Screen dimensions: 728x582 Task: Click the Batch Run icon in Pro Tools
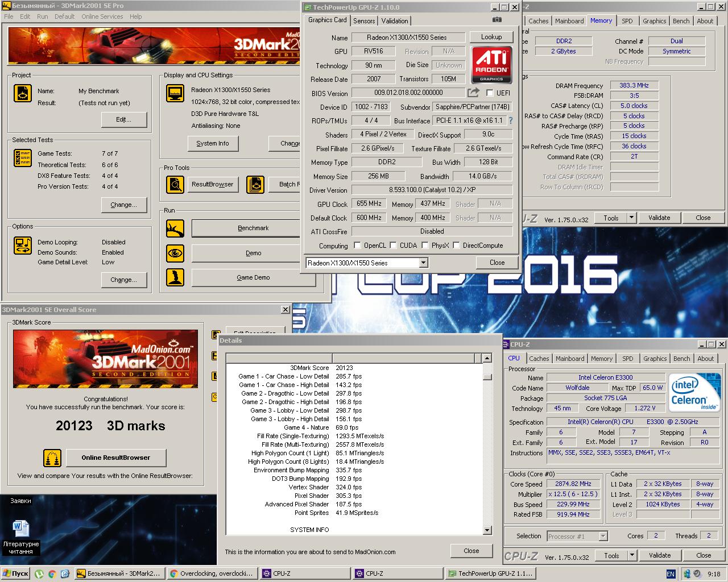coord(255,184)
